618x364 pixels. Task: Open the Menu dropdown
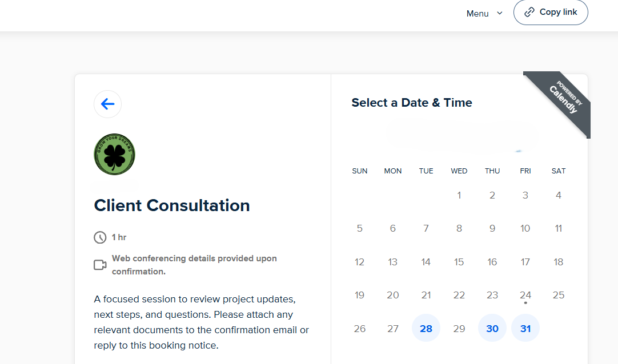click(477, 14)
